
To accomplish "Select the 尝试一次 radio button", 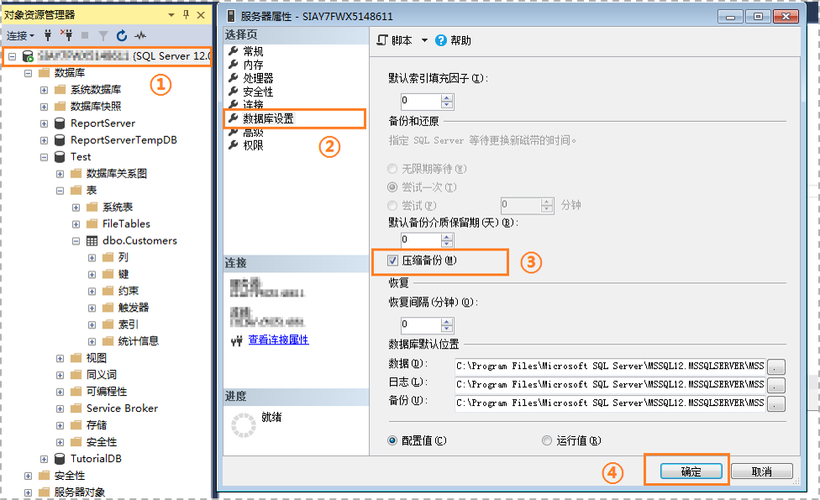I will (x=392, y=187).
